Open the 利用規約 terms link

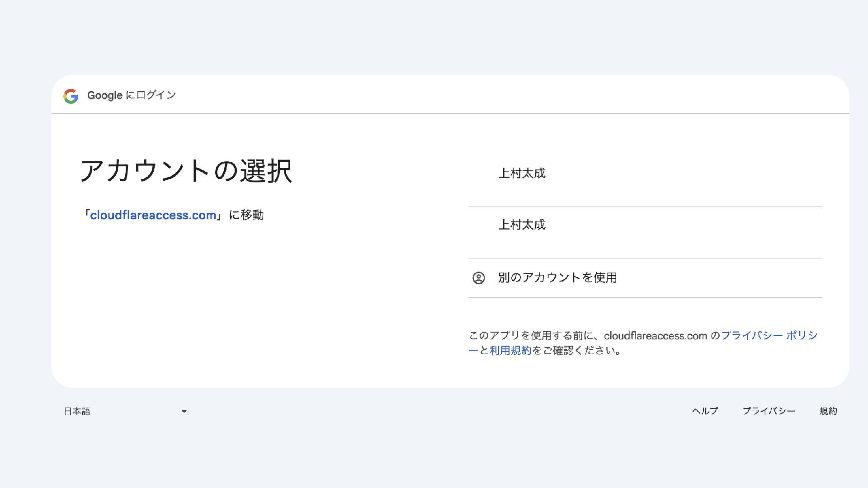510,351
